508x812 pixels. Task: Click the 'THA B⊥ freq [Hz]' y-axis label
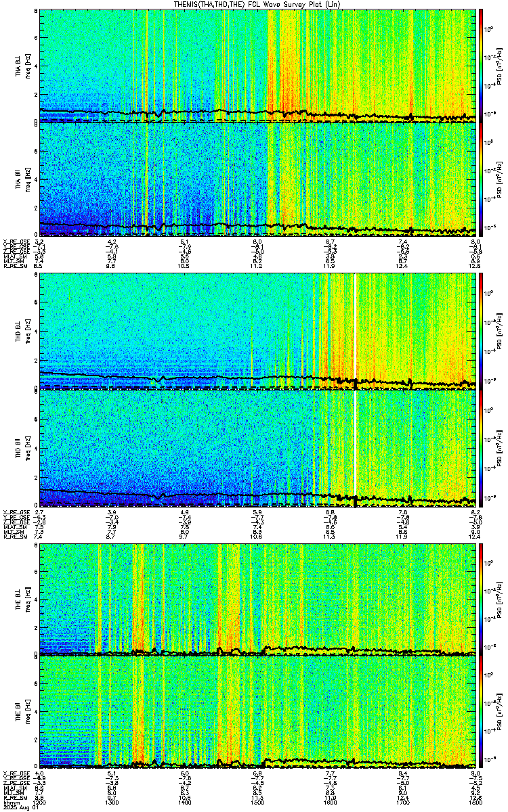coord(22,65)
